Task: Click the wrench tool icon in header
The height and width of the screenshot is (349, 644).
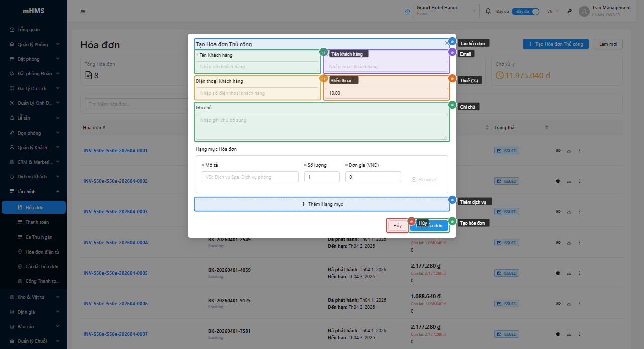Action: pyautogui.click(x=570, y=11)
